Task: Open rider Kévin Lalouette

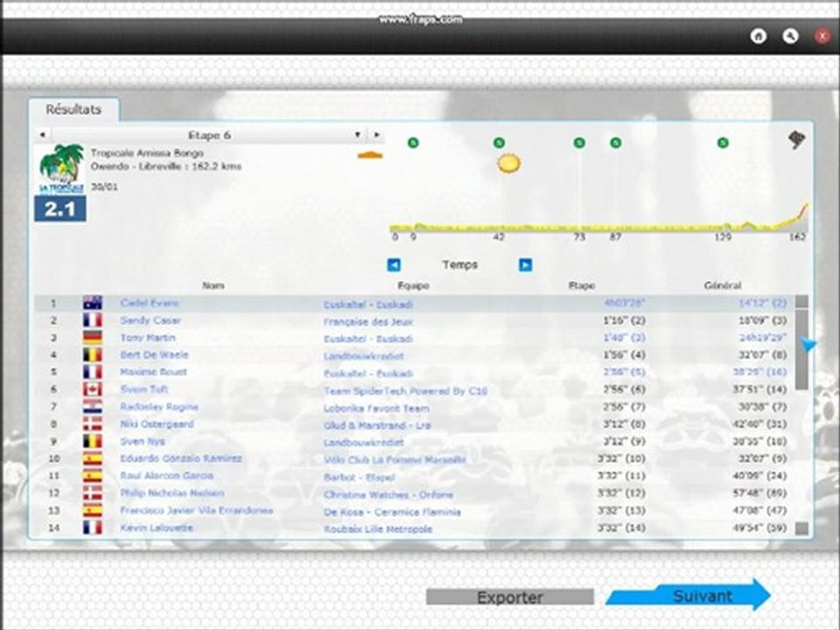Action: (157, 528)
